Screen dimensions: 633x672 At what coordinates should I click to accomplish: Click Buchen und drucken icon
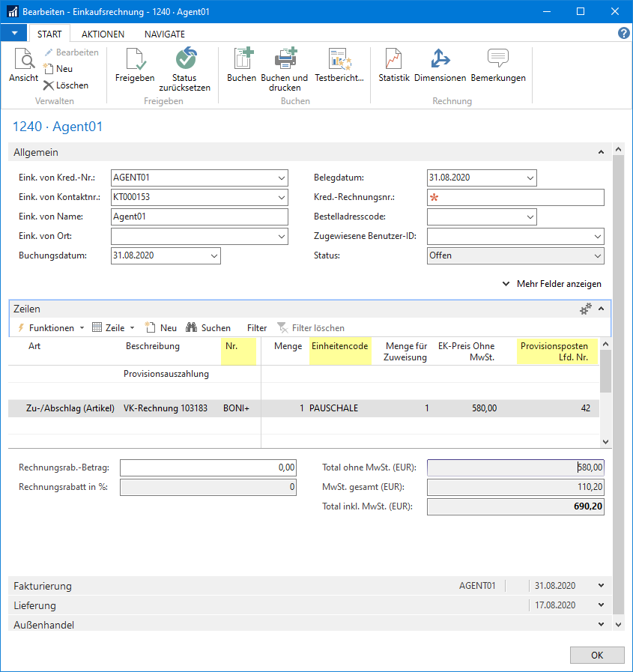click(285, 60)
